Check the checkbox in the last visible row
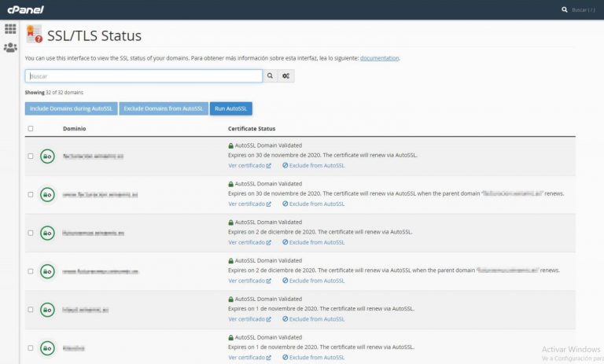Screen dimensions: 604x364 point(31,347)
